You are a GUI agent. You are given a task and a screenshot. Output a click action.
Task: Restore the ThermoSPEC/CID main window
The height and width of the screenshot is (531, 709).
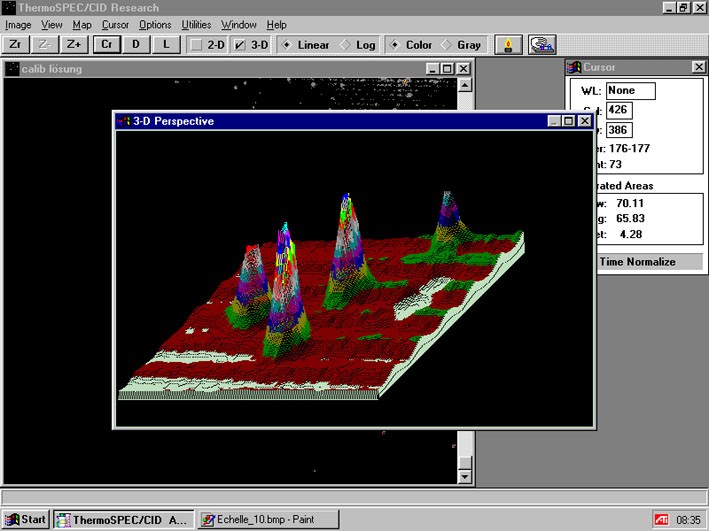pyautogui.click(x=683, y=7)
